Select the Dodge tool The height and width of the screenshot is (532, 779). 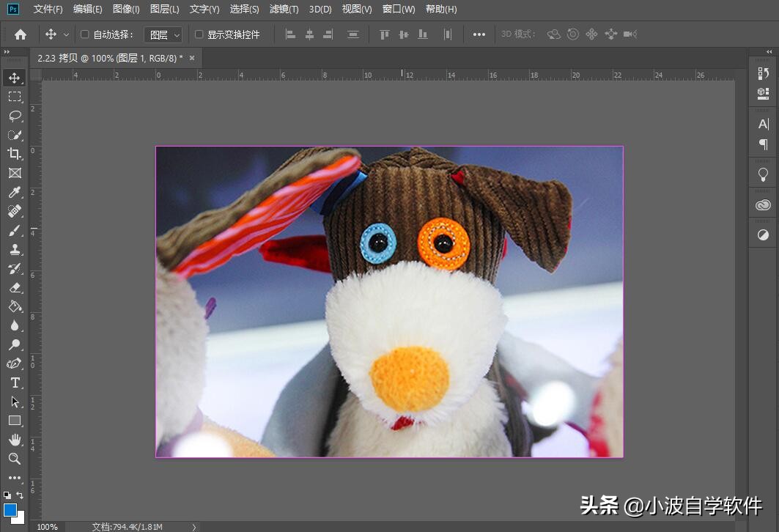pos(15,344)
